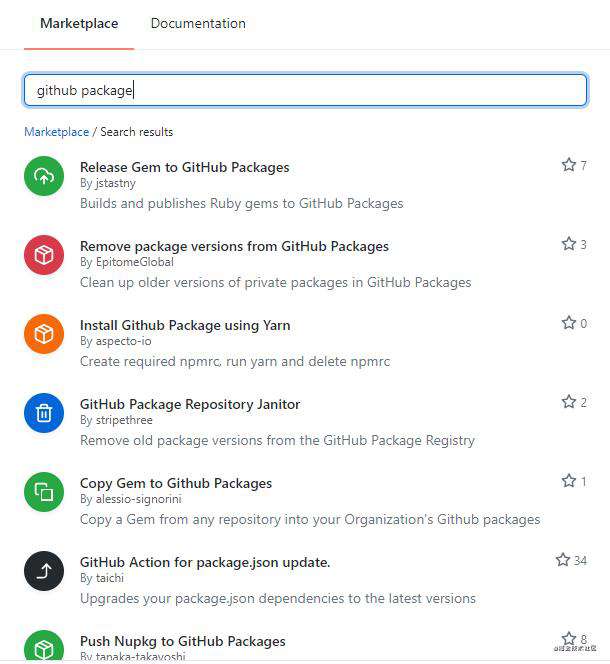Open the Documentation tab
610x664 pixels.
point(198,24)
